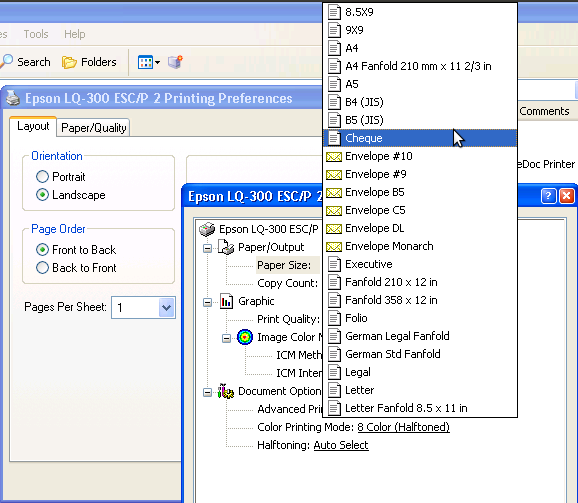
Task: Click the Envelope B5 envelope icon
Action: click(334, 193)
